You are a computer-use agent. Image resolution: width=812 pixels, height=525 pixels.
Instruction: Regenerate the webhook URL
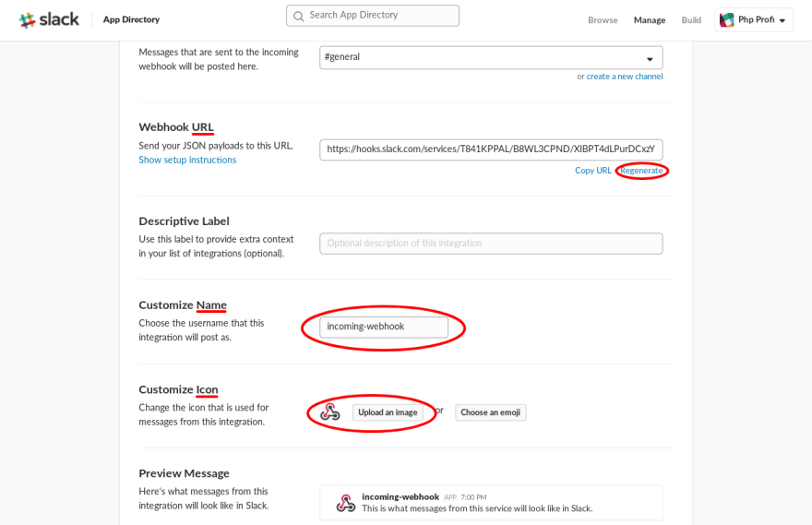641,171
